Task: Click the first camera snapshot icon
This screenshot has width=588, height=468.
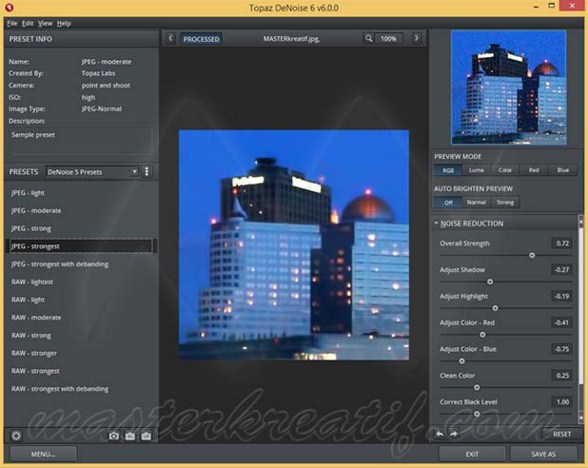Action: 114,436
